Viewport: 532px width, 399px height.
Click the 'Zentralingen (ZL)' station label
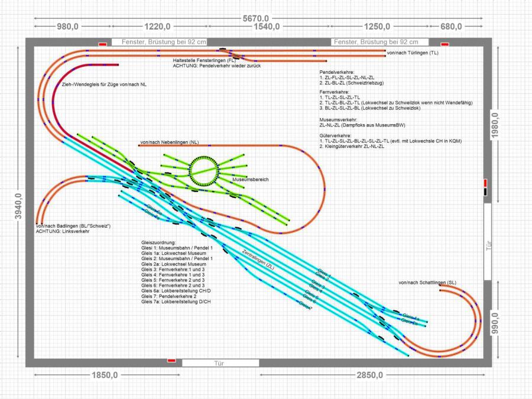pyautogui.click(x=258, y=258)
